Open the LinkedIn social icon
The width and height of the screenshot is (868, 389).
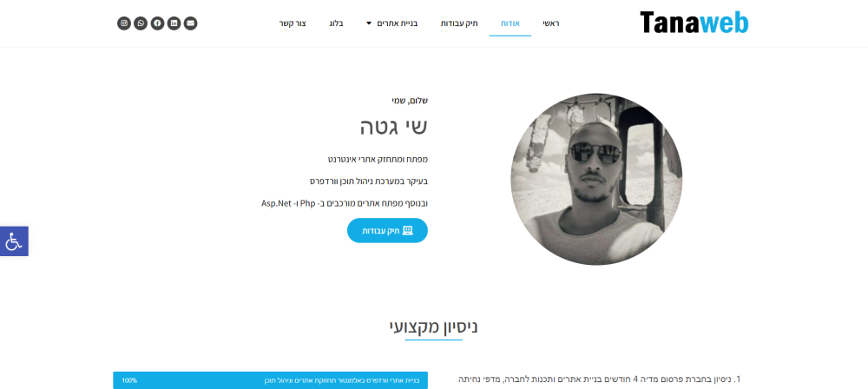coord(174,23)
